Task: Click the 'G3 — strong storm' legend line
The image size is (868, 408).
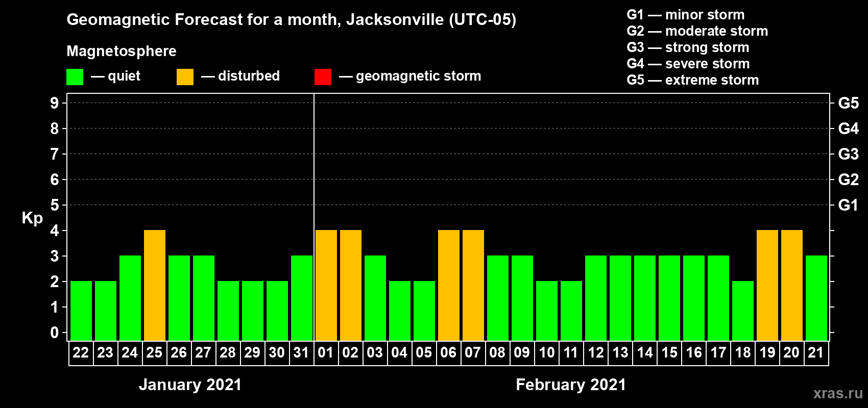Action: click(x=688, y=47)
